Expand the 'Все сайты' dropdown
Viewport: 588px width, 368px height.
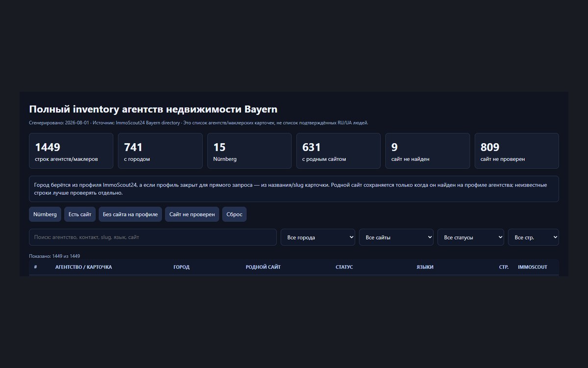[x=396, y=237]
